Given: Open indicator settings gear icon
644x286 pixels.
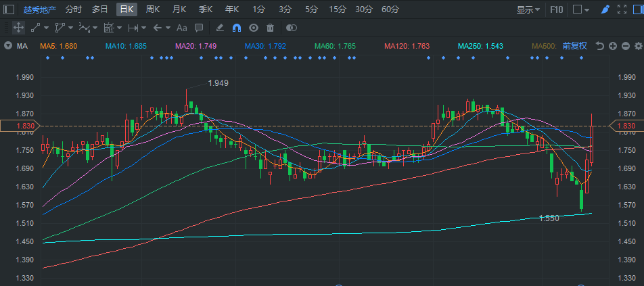Looking at the screenshot, I should 637,46.
